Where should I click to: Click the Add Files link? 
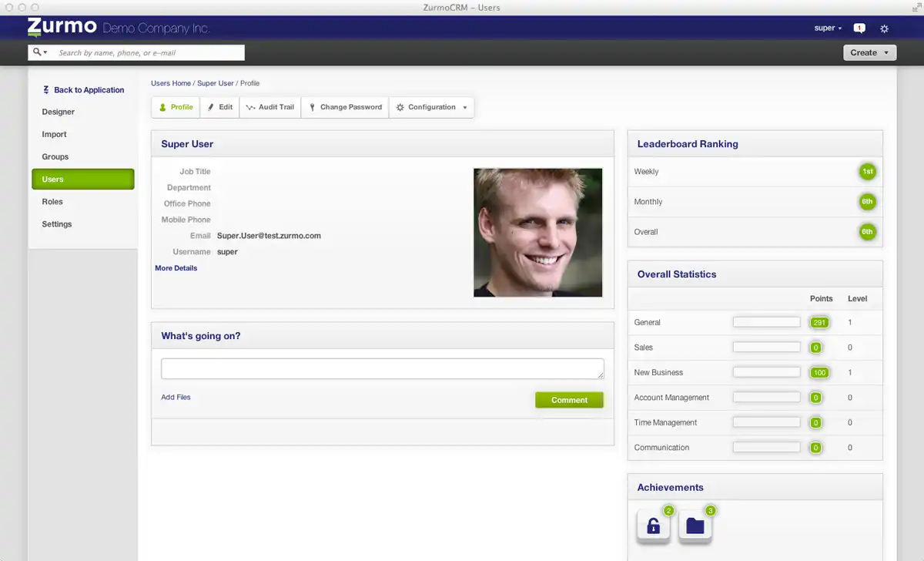click(x=176, y=398)
